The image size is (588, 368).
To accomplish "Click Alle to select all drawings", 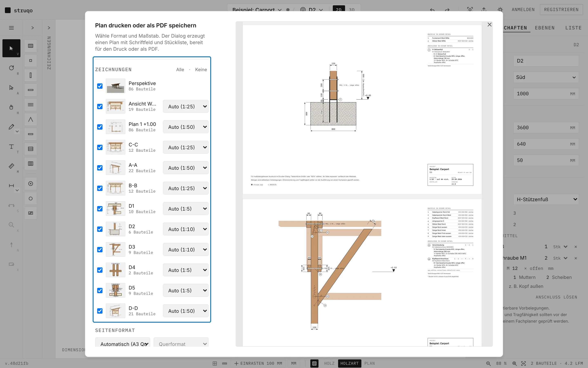I will pyautogui.click(x=180, y=70).
